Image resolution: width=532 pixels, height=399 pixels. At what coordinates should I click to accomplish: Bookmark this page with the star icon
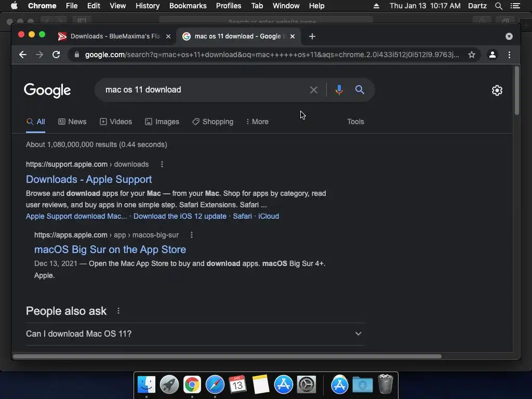[x=472, y=55]
